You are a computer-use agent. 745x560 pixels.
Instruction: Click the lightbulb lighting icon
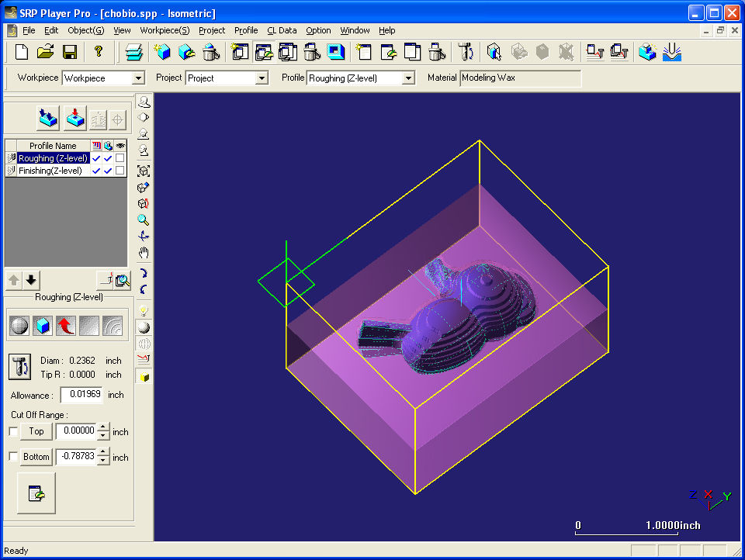144,310
